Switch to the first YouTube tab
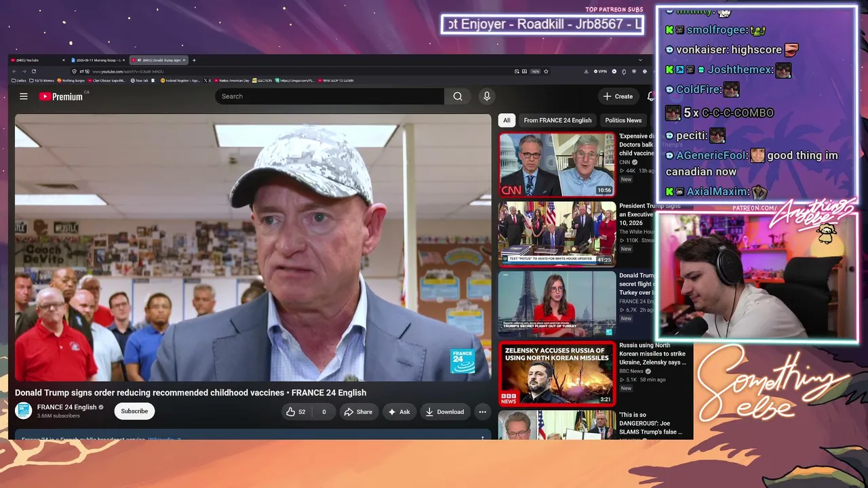Image resolution: width=868 pixels, height=488 pixels. (38, 60)
